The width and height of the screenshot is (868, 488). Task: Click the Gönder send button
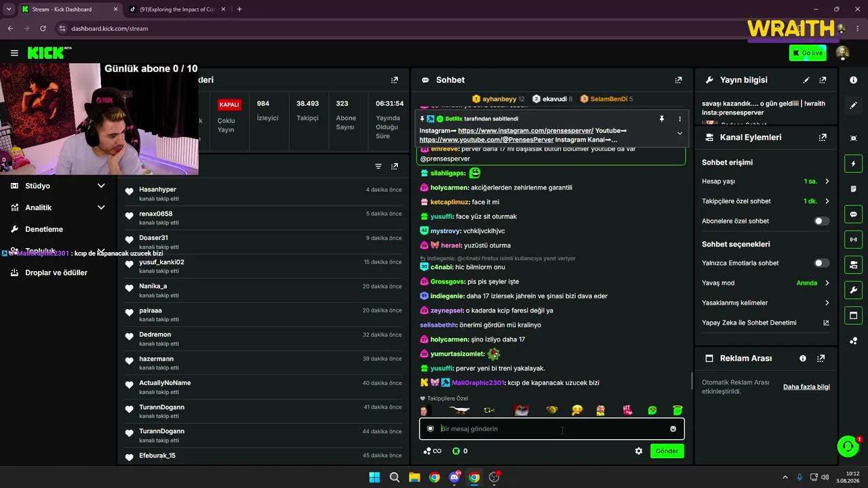(667, 451)
